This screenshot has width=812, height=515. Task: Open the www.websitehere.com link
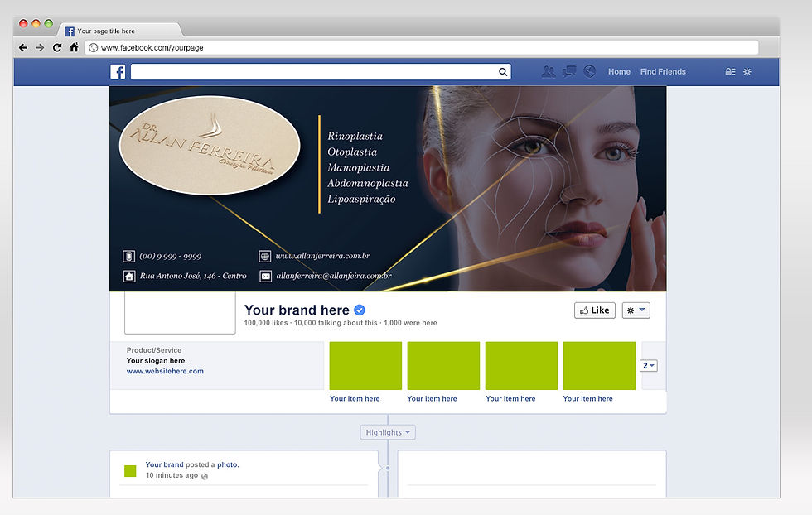pyautogui.click(x=165, y=371)
